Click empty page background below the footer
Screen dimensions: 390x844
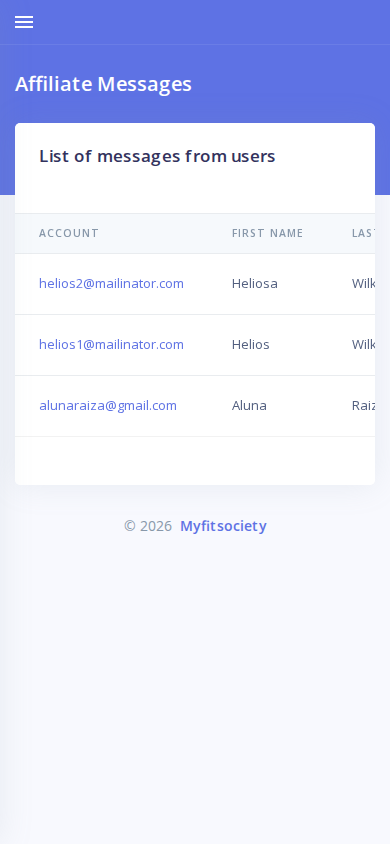(195, 689)
